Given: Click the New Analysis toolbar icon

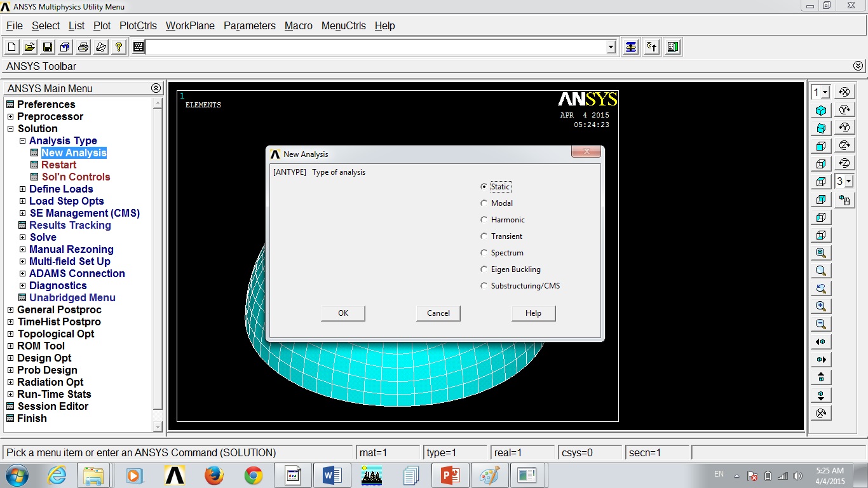Looking at the screenshot, I should [12, 47].
